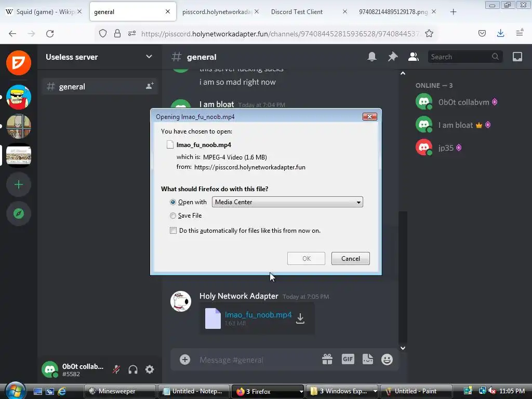The image size is (532, 399).
Task: Open Untitled - Paint from the taskbar
Action: point(417,392)
